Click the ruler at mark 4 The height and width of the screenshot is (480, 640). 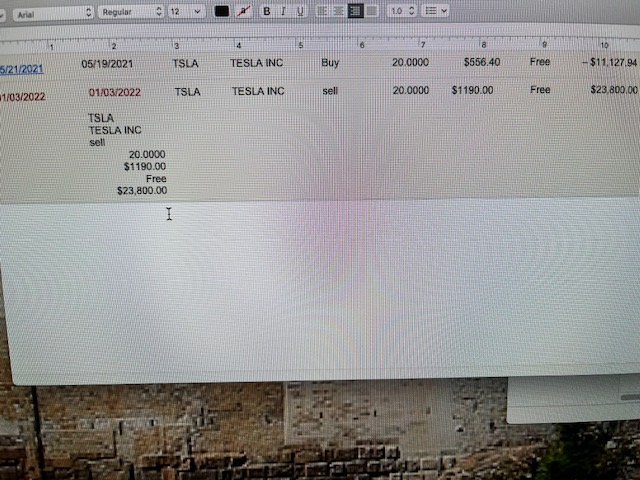[239, 46]
